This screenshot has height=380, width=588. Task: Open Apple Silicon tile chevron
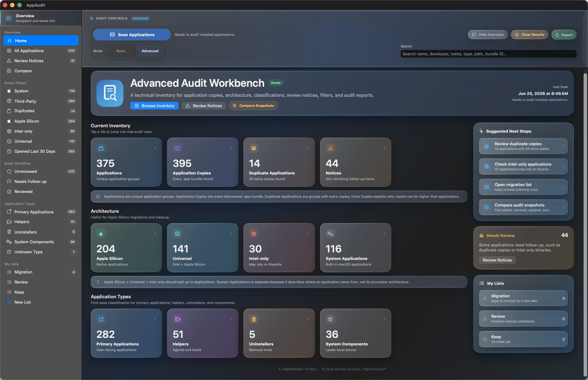pyautogui.click(x=155, y=234)
